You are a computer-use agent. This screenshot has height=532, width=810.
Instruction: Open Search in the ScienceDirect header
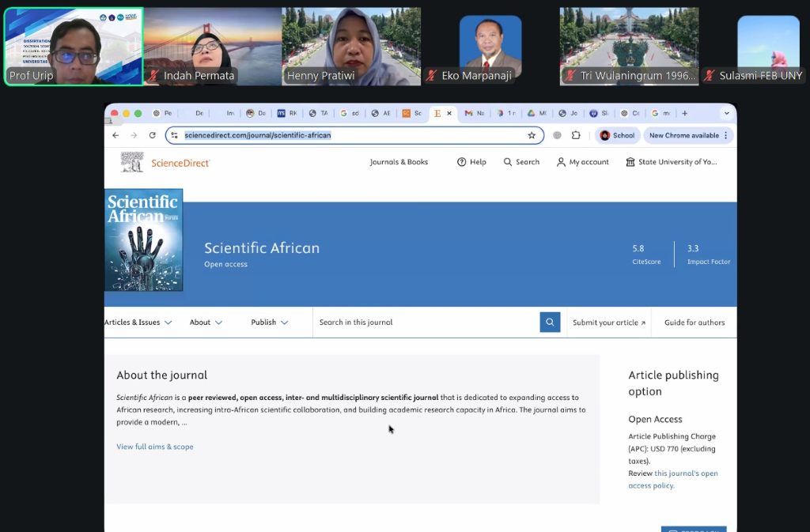(521, 162)
